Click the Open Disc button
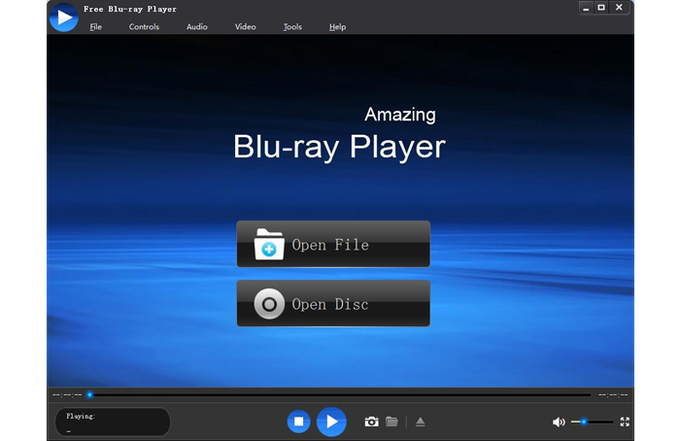Viewport: 680px width, 441px height. (x=333, y=304)
